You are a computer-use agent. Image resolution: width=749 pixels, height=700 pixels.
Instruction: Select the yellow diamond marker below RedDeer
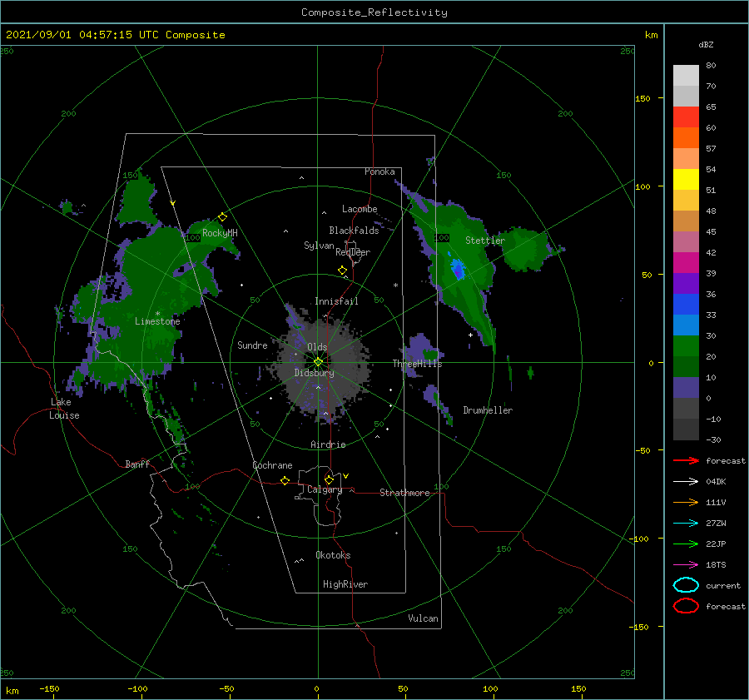click(x=343, y=271)
